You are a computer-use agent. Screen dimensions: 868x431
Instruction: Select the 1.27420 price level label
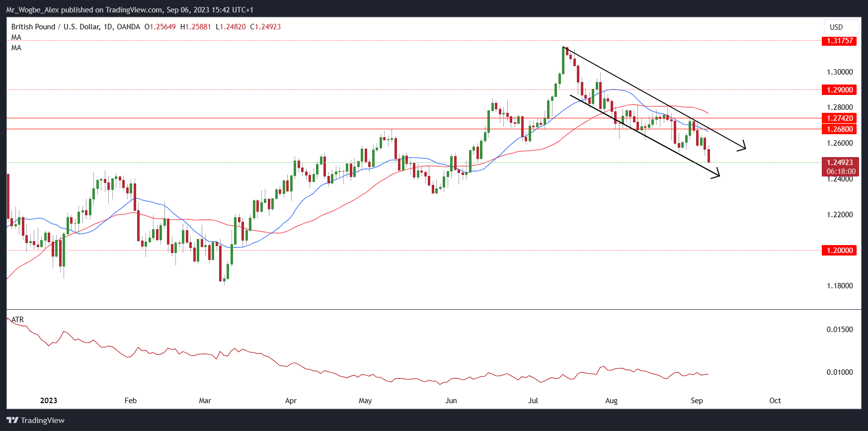840,118
